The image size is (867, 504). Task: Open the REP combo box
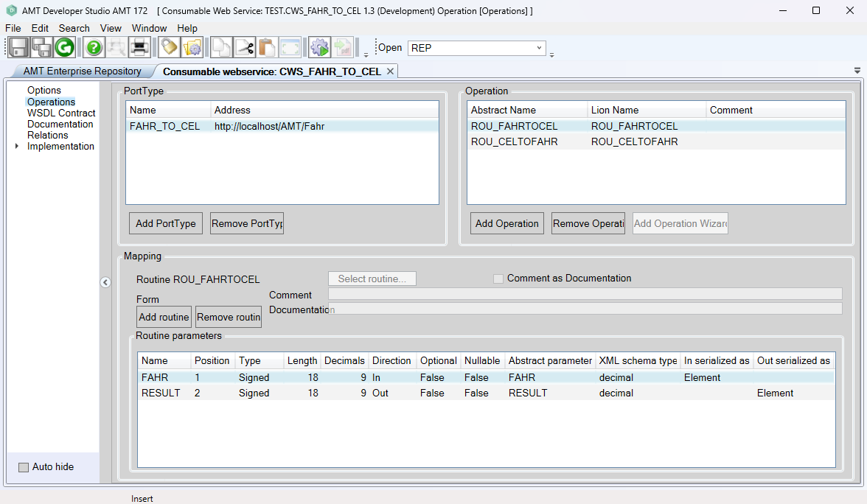476,48
